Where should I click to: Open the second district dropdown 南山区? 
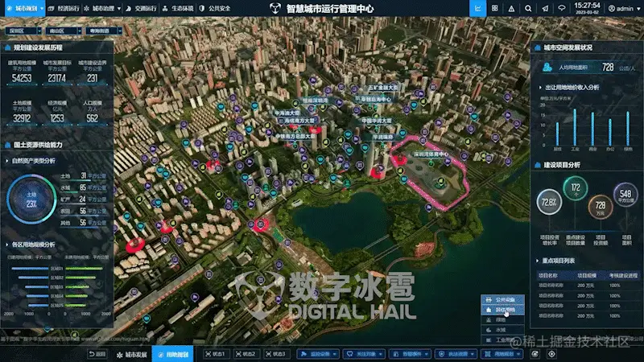pos(64,31)
